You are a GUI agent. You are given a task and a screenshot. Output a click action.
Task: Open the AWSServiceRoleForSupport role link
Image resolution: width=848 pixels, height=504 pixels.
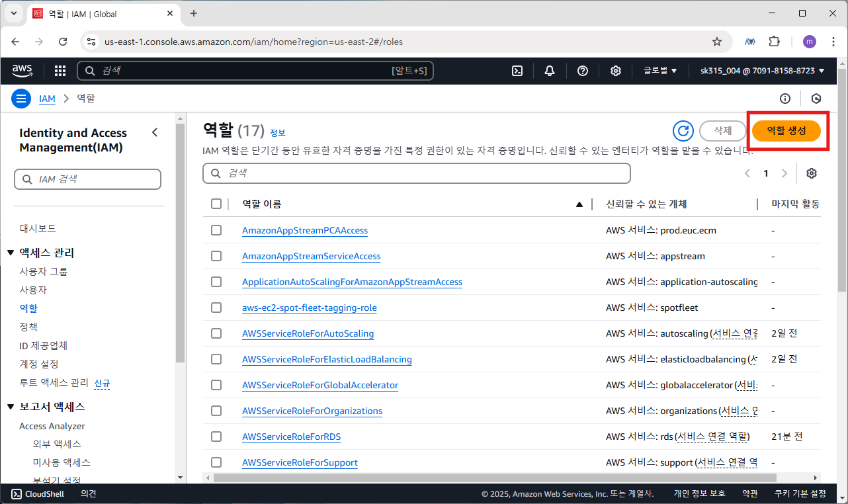coord(300,462)
